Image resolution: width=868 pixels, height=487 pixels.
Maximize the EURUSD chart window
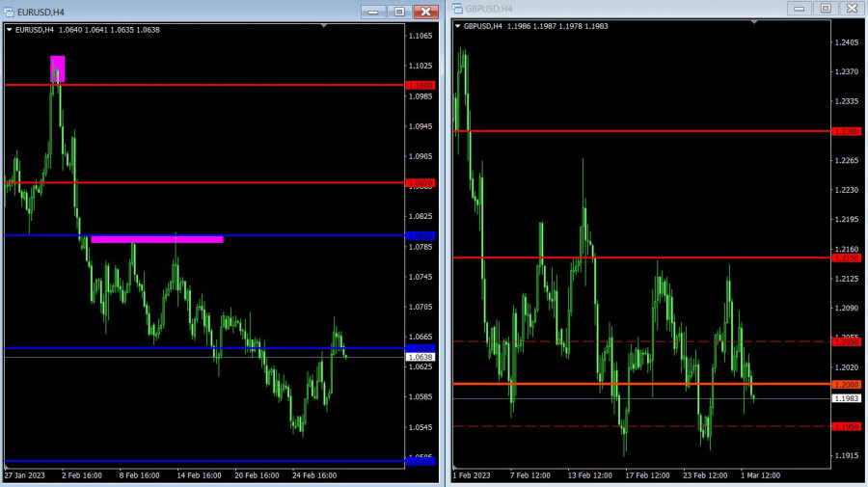coord(399,12)
